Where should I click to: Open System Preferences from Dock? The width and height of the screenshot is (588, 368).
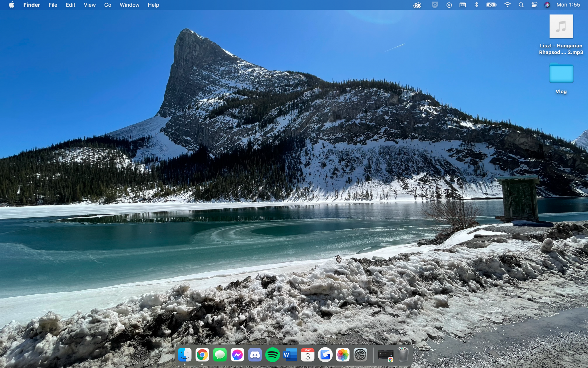360,355
